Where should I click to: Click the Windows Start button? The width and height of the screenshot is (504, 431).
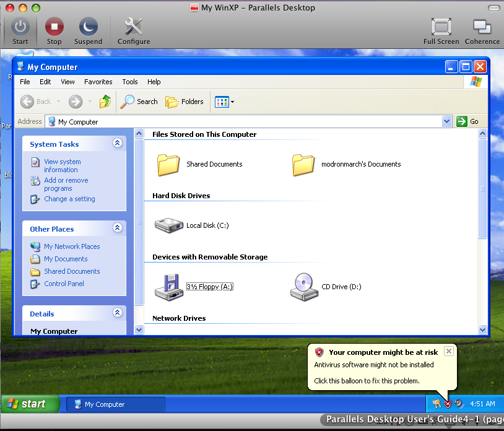[x=30, y=404]
